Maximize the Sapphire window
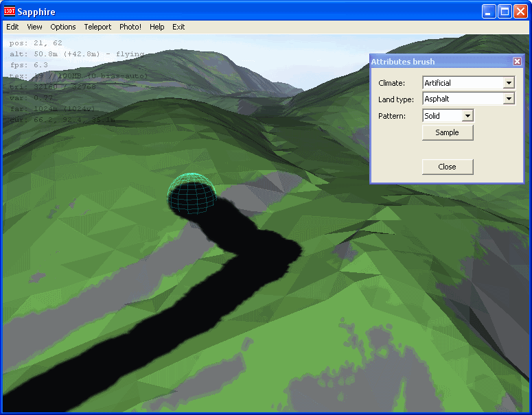The image size is (532, 415). (x=504, y=12)
